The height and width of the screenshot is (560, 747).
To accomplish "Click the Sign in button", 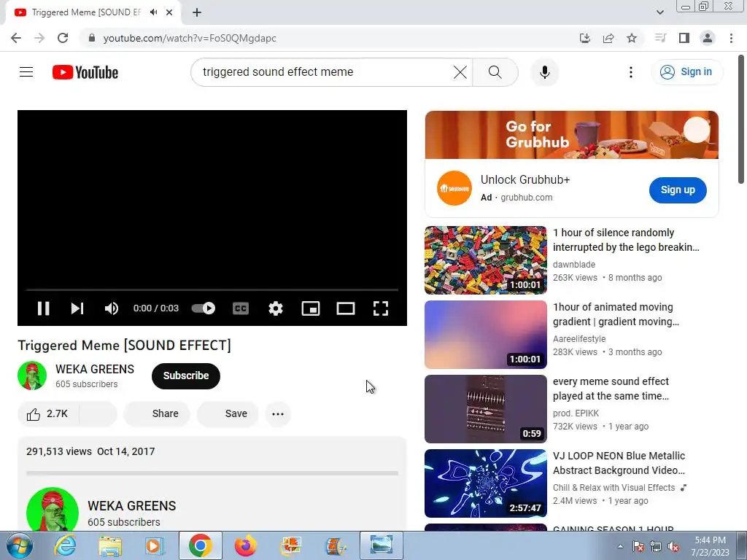I will [x=686, y=72].
